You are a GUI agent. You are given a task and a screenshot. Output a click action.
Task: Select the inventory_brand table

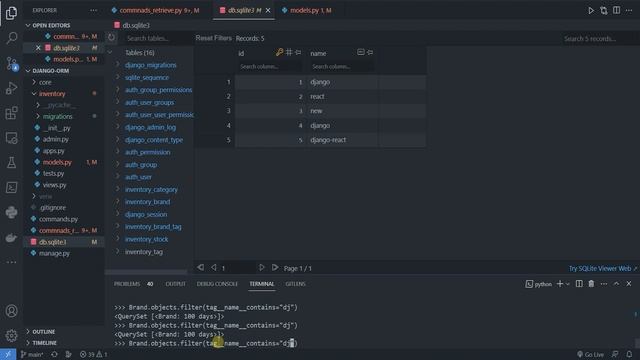coord(147,202)
